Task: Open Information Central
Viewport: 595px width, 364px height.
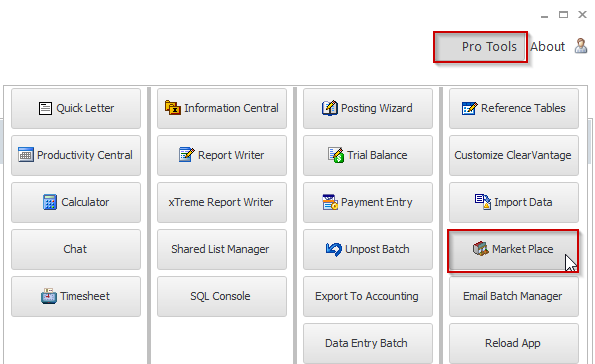Action: [222, 109]
